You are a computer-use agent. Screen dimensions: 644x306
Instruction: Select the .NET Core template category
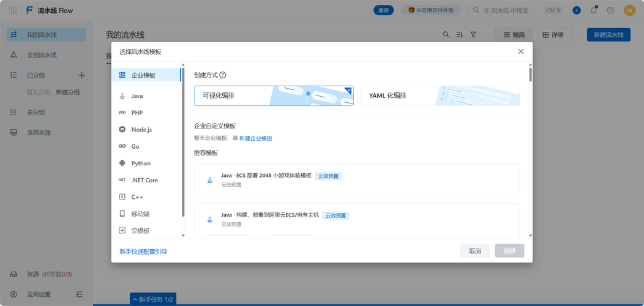(146, 180)
